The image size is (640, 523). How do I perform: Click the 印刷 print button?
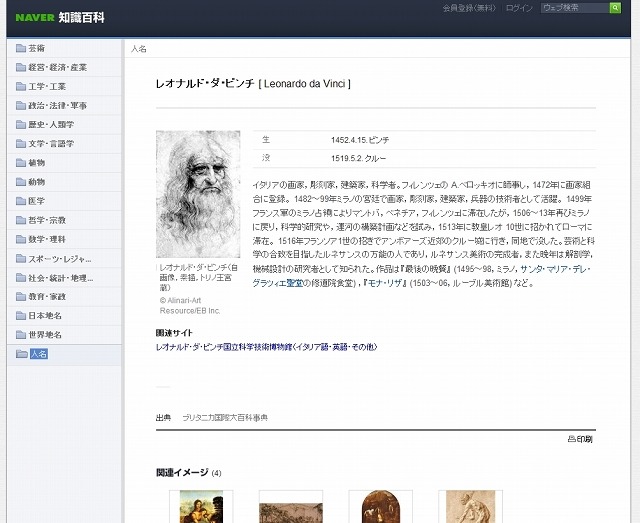(580, 439)
